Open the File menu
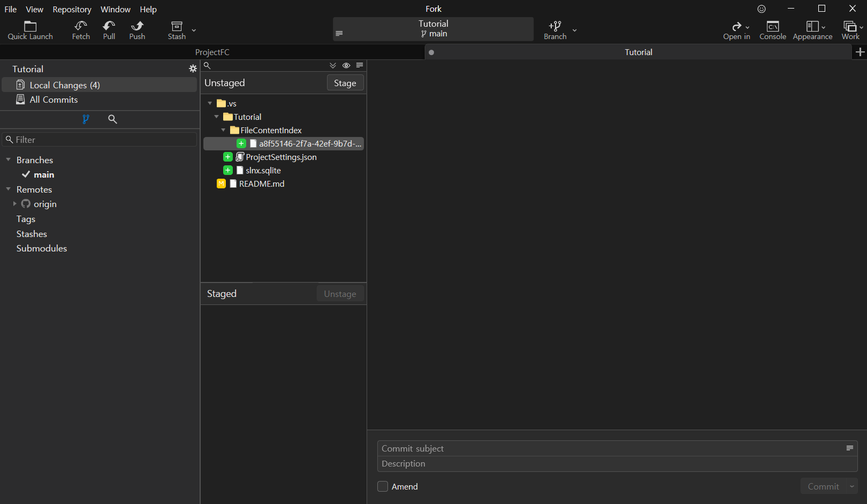The height and width of the screenshot is (504, 867). [x=11, y=9]
